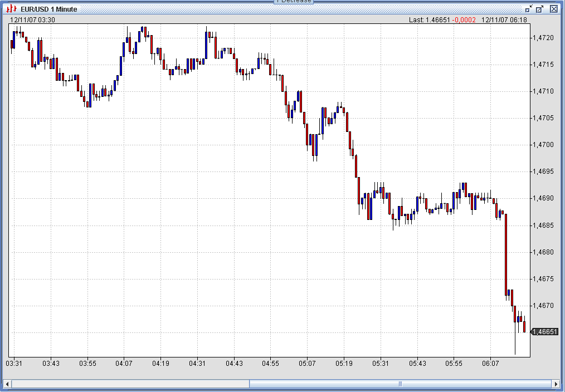565x392 pixels.
Task: Select the 03:31 time label on the bottom axis
Action: (14, 362)
